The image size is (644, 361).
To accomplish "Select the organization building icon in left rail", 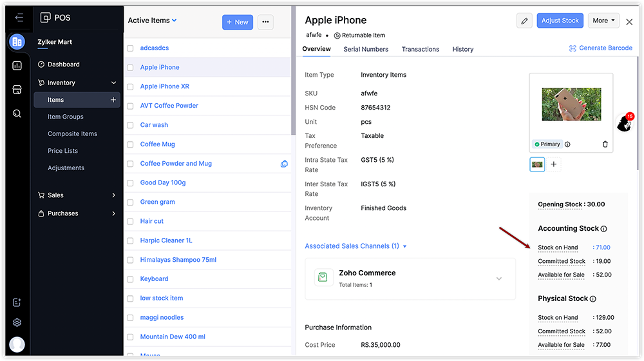I will click(17, 41).
